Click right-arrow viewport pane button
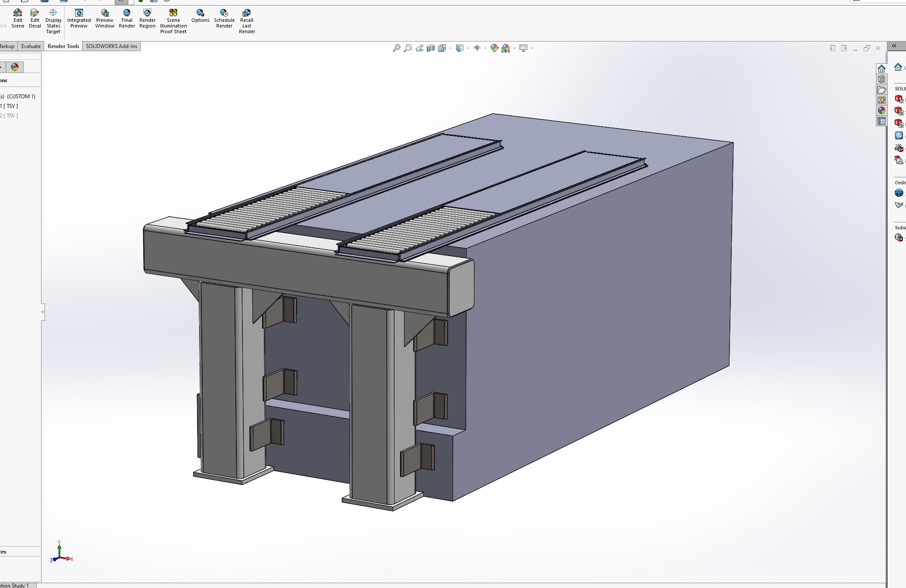 [844, 48]
